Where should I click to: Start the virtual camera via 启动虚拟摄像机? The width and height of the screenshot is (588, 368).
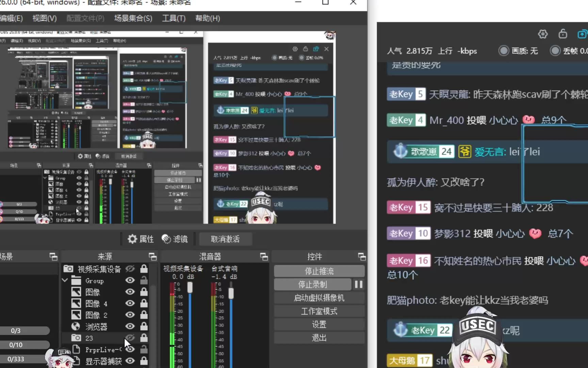[319, 297]
